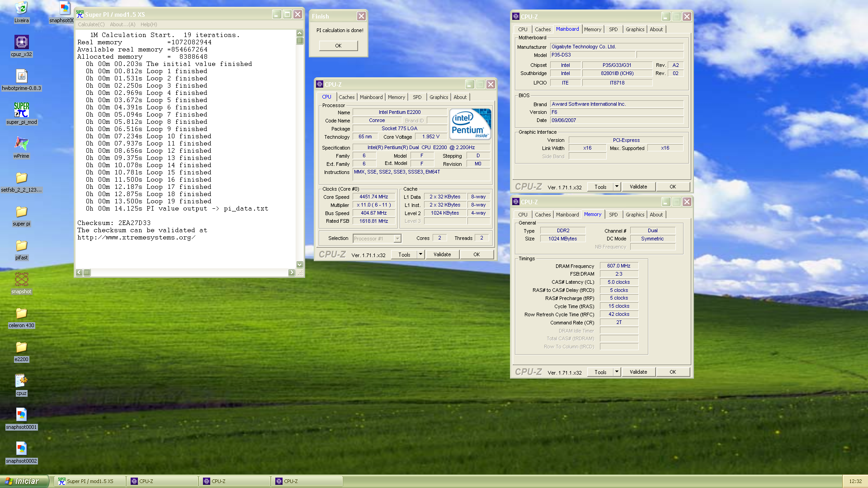Screen dimensions: 868x488
Task: Switch to SPD tab in CPU window
Action: point(417,97)
